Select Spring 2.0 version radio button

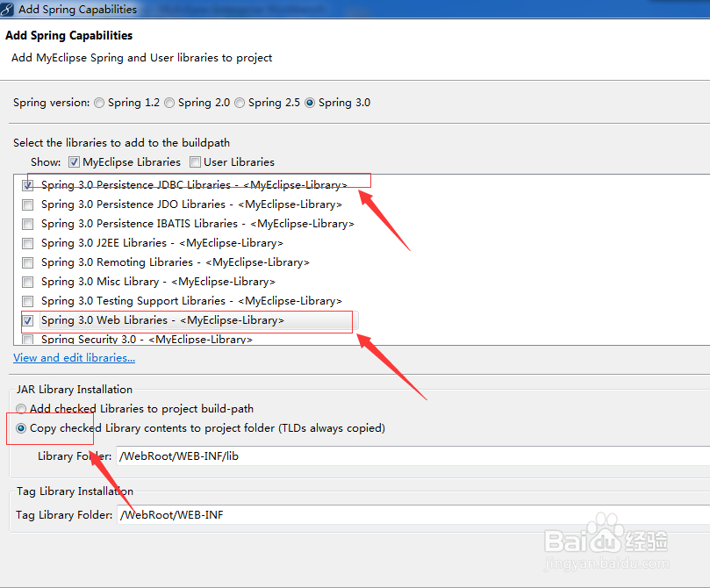(x=169, y=103)
